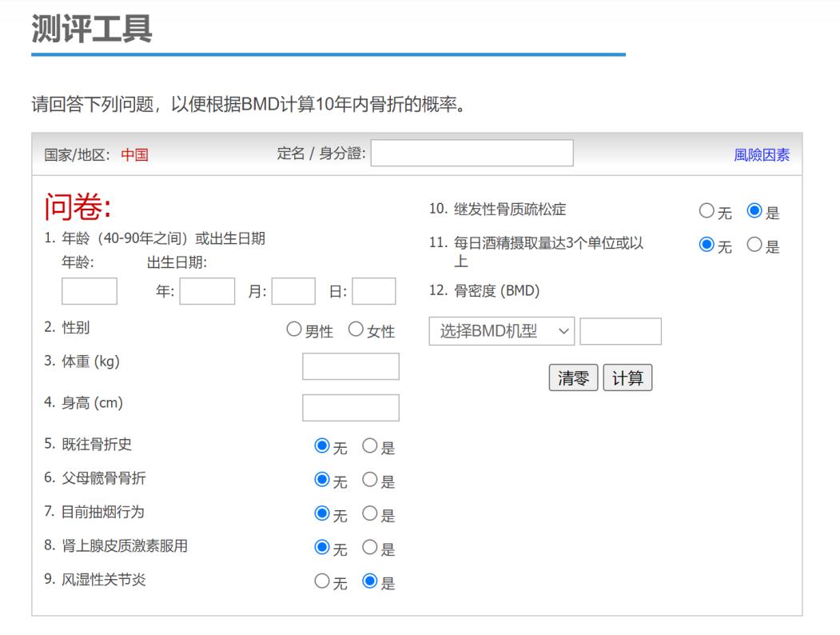Click the BMD value input beside the dropdown
The height and width of the screenshot is (635, 840).
[622, 330]
